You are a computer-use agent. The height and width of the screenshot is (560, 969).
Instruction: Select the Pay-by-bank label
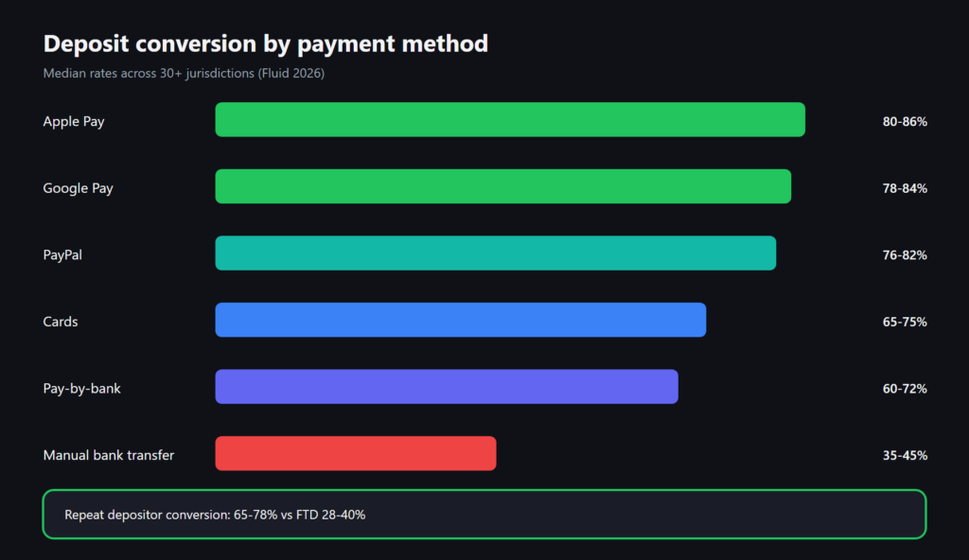81,389
